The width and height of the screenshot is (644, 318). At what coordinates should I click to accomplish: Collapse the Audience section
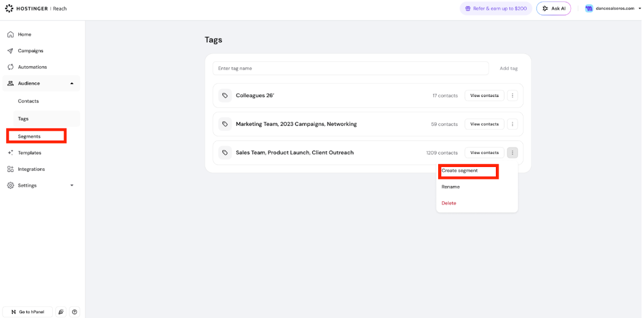pos(71,83)
